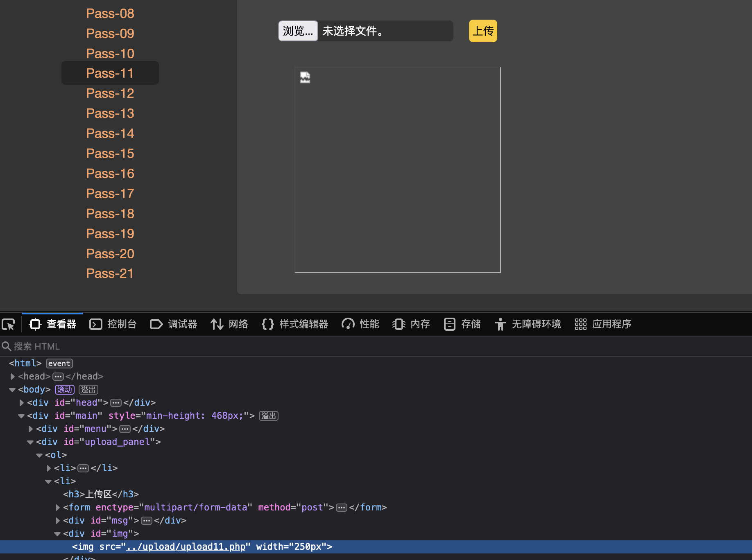Select the img upload11.php element row
The image size is (752, 560).
tap(376, 547)
